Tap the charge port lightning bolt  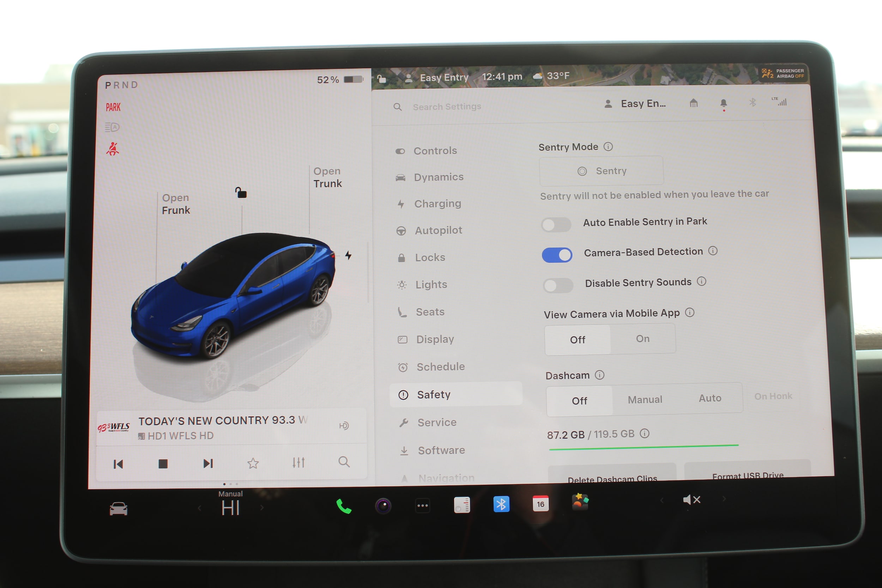click(348, 255)
